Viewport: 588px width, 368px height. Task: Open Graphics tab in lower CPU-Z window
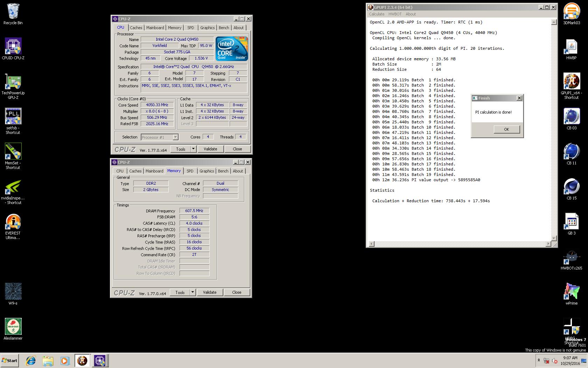click(x=207, y=171)
